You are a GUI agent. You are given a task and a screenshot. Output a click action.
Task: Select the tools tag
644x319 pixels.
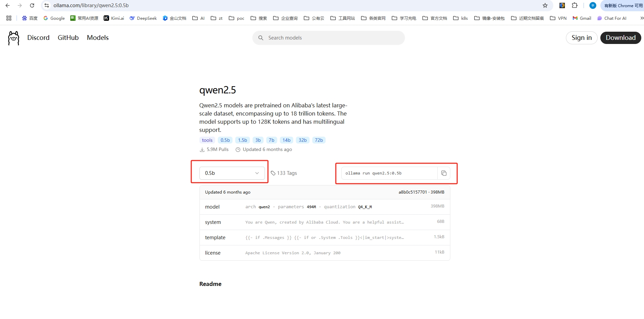tap(207, 140)
